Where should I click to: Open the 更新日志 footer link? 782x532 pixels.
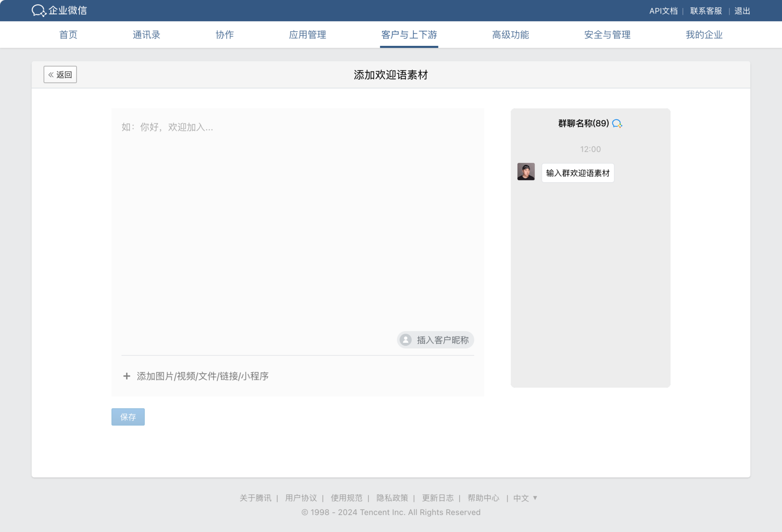(x=438, y=498)
